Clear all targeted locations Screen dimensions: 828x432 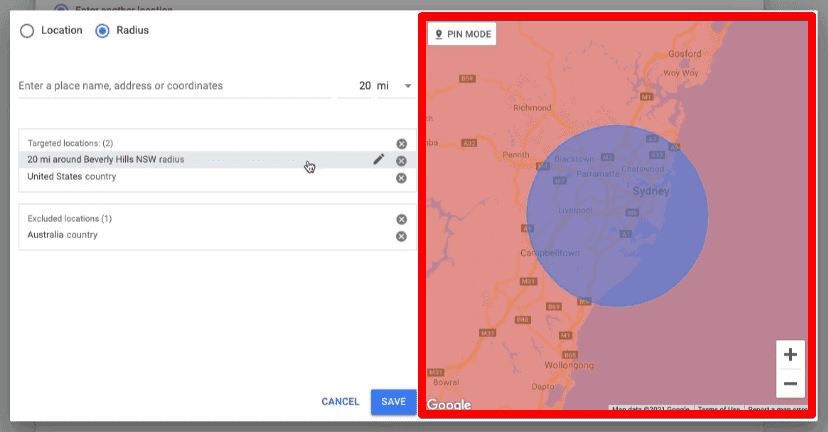coord(401,144)
